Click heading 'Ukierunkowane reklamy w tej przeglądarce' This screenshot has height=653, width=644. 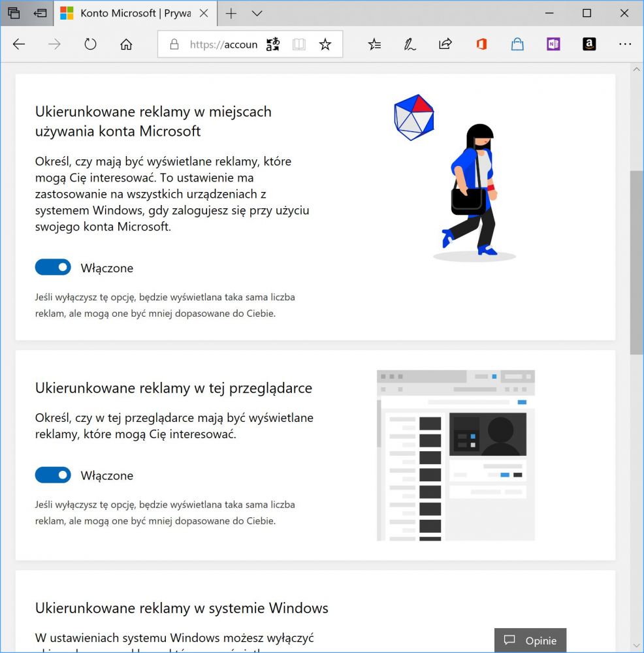coord(174,388)
